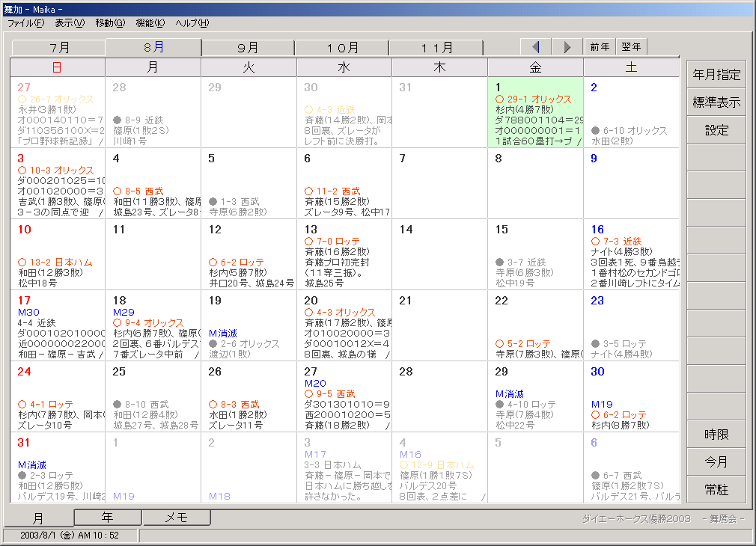Image resolution: width=756 pixels, height=546 pixels.
Task: Open the ヘルプ menu
Action: [192, 23]
